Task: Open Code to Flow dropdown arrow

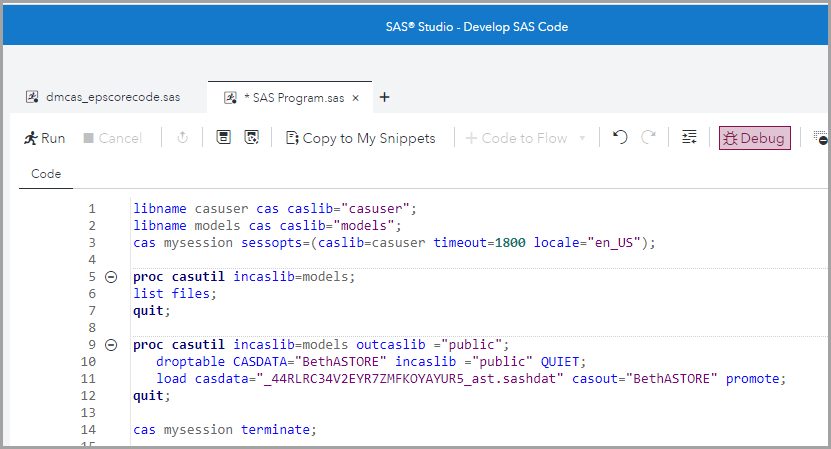Action: (x=582, y=138)
